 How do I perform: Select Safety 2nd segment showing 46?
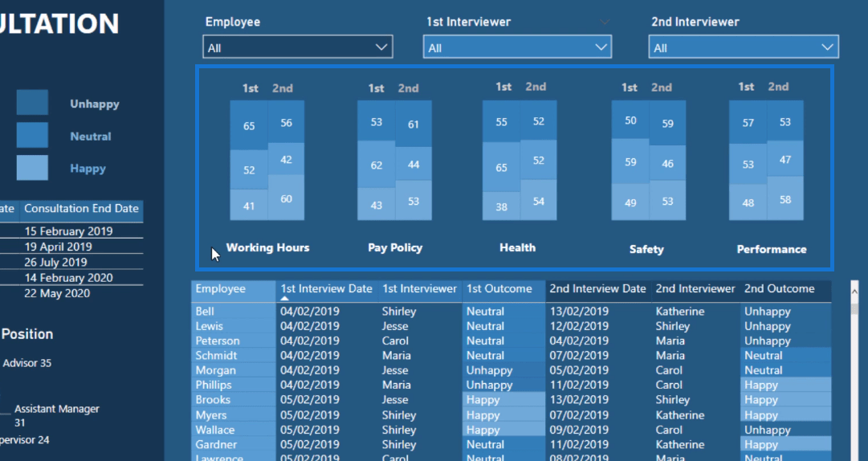(667, 163)
